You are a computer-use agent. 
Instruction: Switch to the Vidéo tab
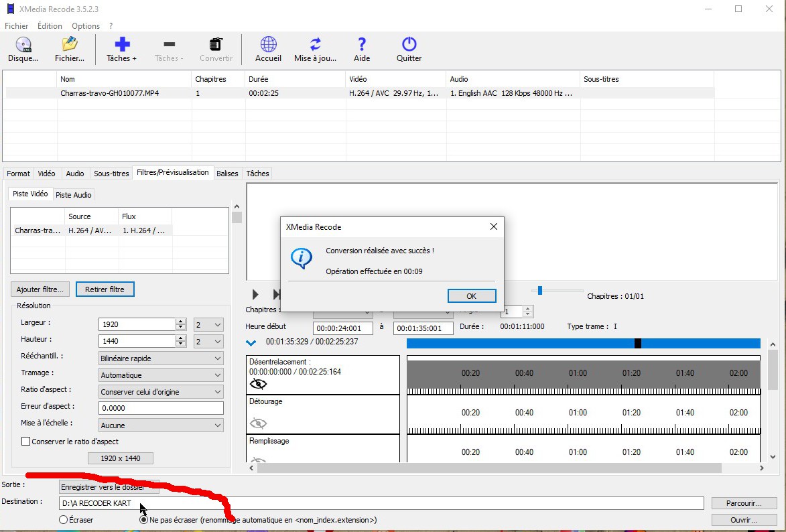[x=47, y=174]
